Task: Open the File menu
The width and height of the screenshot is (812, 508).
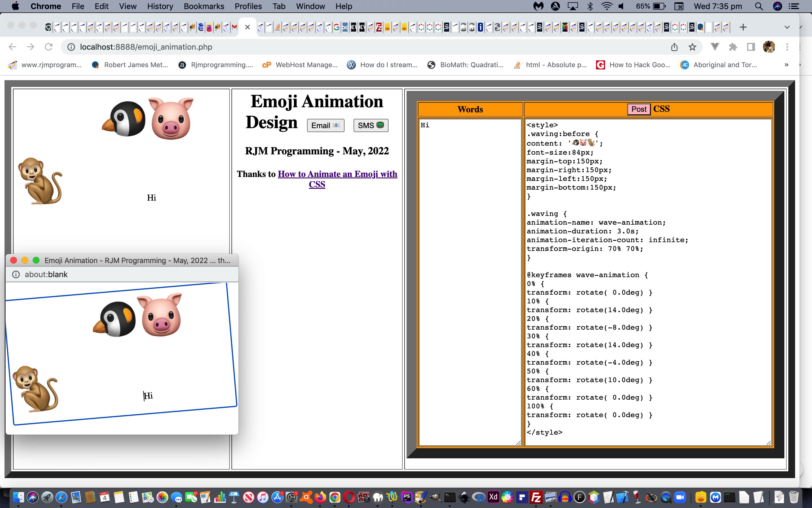Action: click(x=78, y=6)
